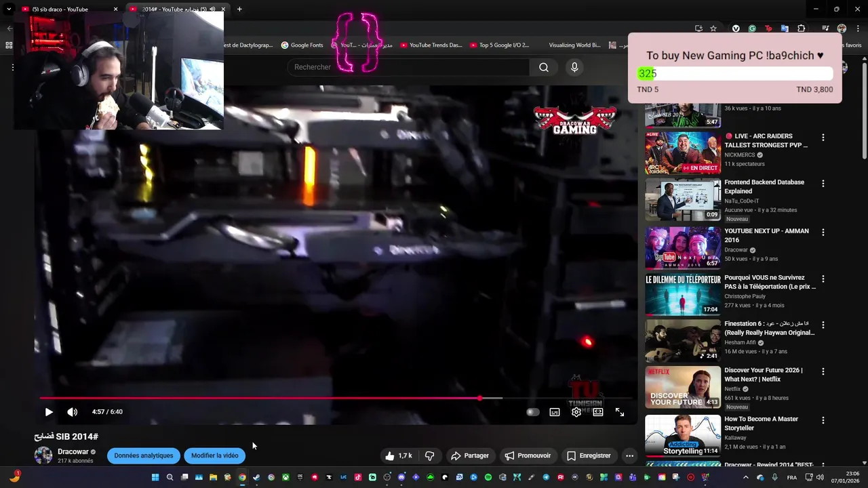Image resolution: width=868 pixels, height=488 pixels.
Task: Save video with Enregistrer button
Action: click(x=589, y=455)
